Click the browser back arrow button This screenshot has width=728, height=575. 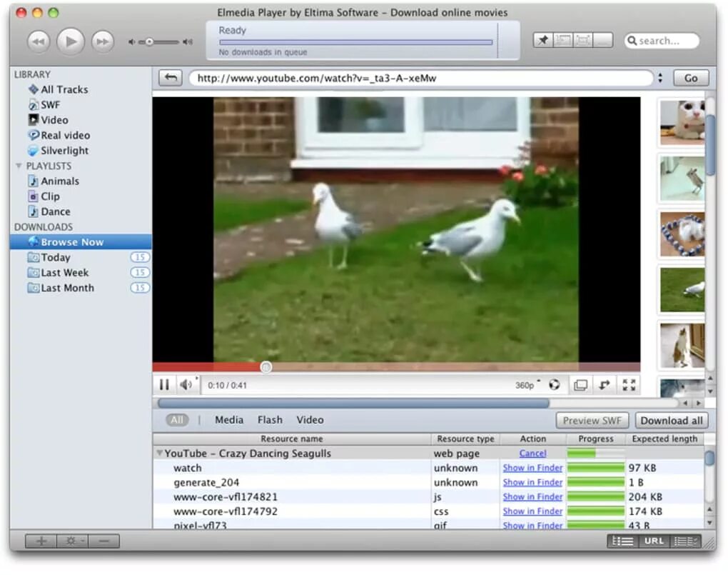click(171, 78)
